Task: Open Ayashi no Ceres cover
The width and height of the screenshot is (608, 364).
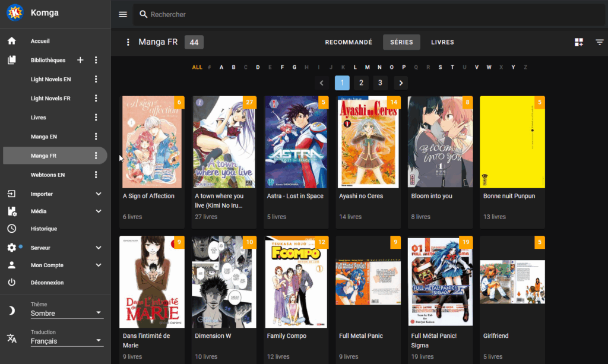Action: pyautogui.click(x=368, y=142)
